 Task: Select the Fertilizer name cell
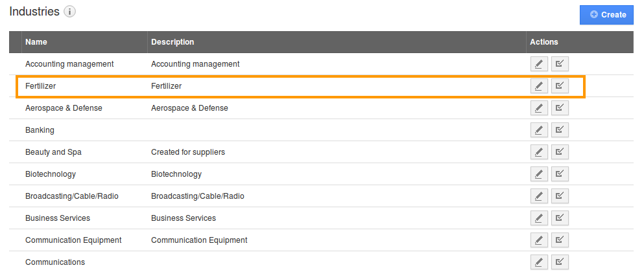click(40, 86)
